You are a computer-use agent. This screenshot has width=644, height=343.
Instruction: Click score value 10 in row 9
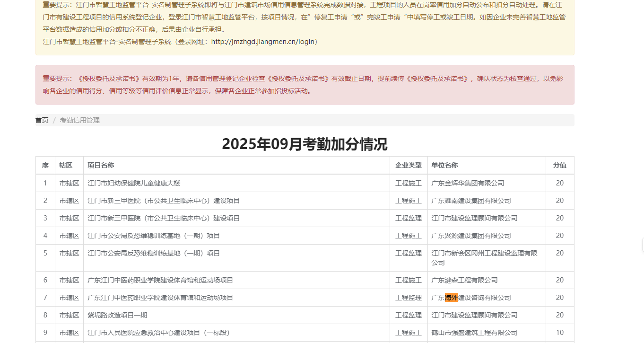[559, 333]
